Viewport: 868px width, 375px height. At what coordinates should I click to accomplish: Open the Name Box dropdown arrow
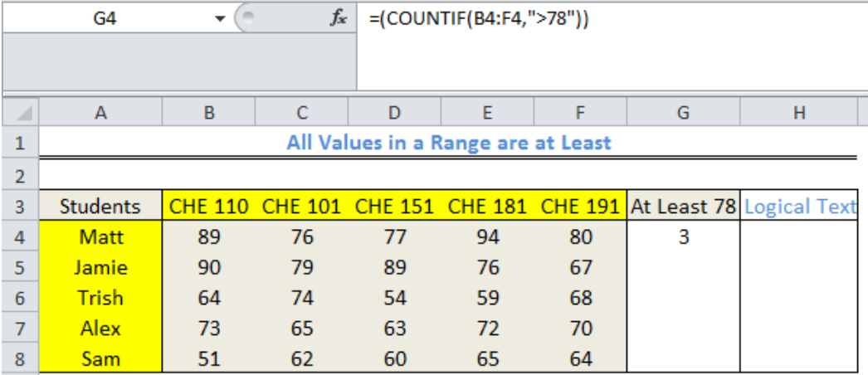(221, 19)
